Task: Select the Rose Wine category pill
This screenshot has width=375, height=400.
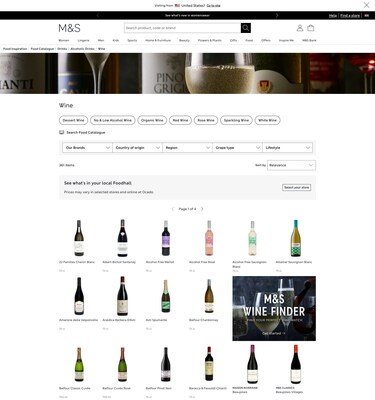Action: click(x=206, y=120)
